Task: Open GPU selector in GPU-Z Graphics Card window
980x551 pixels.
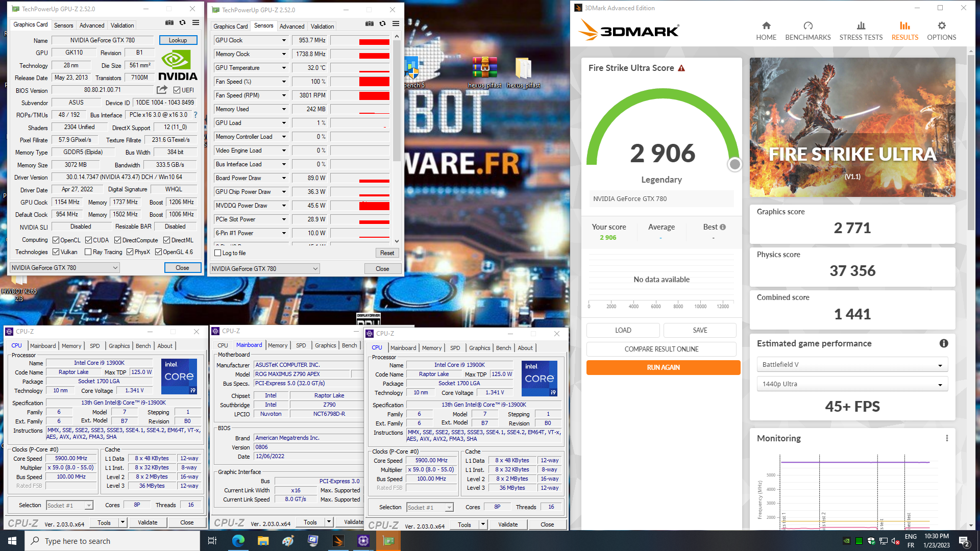Action: pyautogui.click(x=64, y=268)
